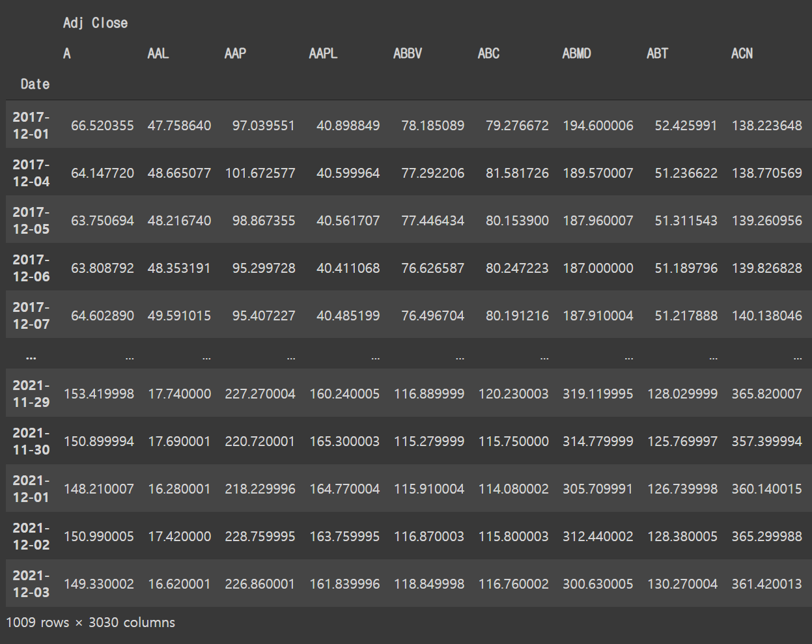Screen dimensions: 812x644
Task: Click cell value 312.440002
Action: 598,537
